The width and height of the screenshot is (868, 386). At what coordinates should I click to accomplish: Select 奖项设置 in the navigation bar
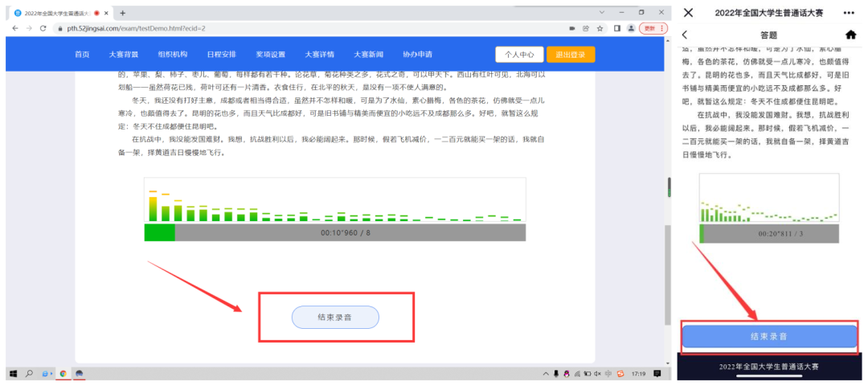click(271, 55)
